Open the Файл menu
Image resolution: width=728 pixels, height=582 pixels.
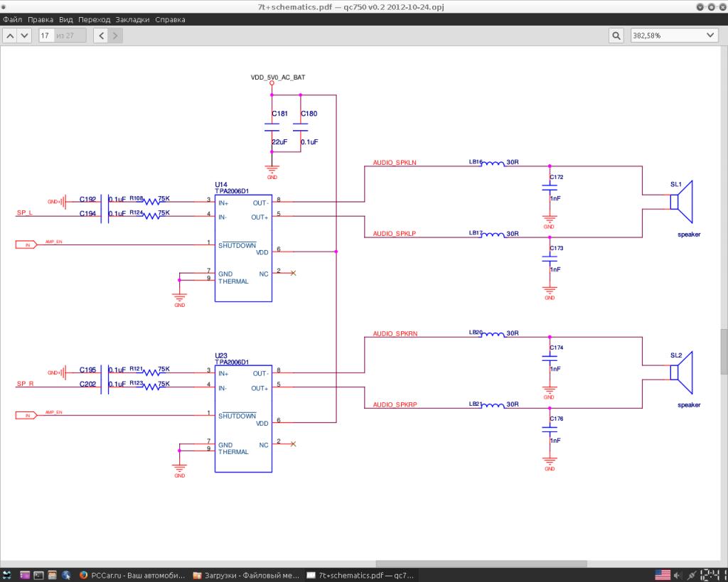coord(13,19)
